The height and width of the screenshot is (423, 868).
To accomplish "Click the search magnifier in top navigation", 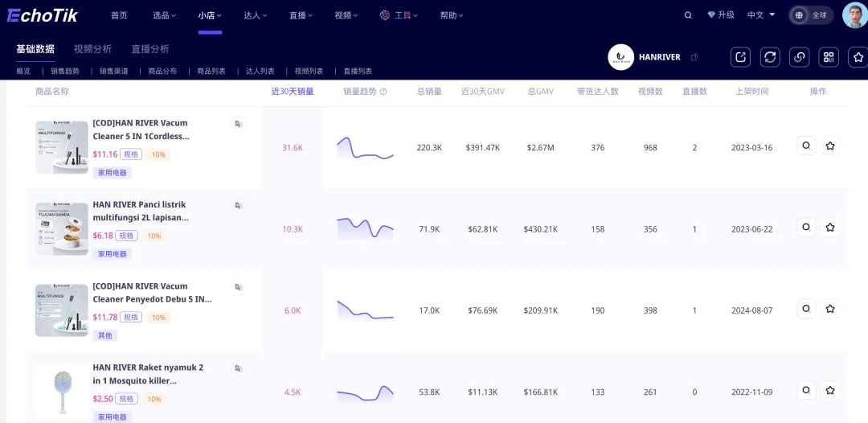I will coord(688,15).
